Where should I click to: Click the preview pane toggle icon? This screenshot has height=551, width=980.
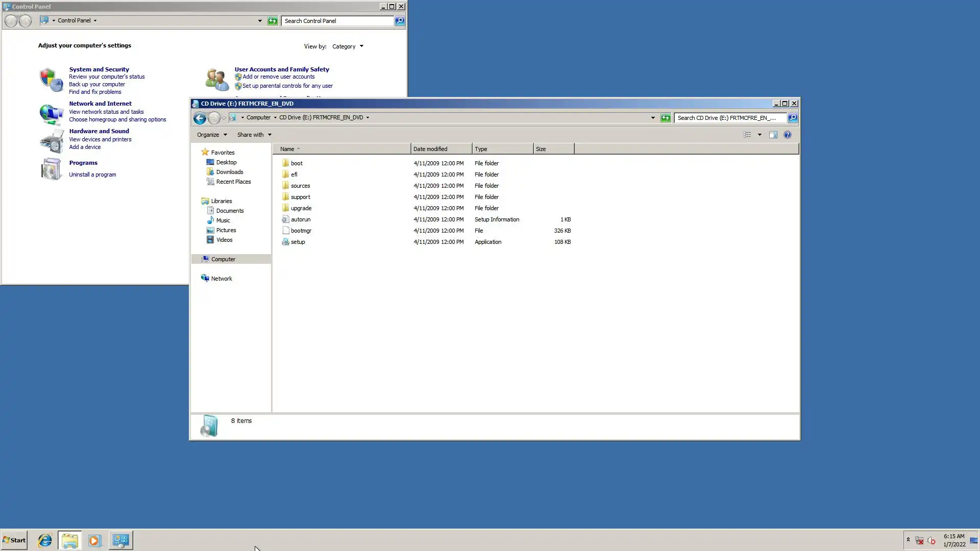coord(773,135)
